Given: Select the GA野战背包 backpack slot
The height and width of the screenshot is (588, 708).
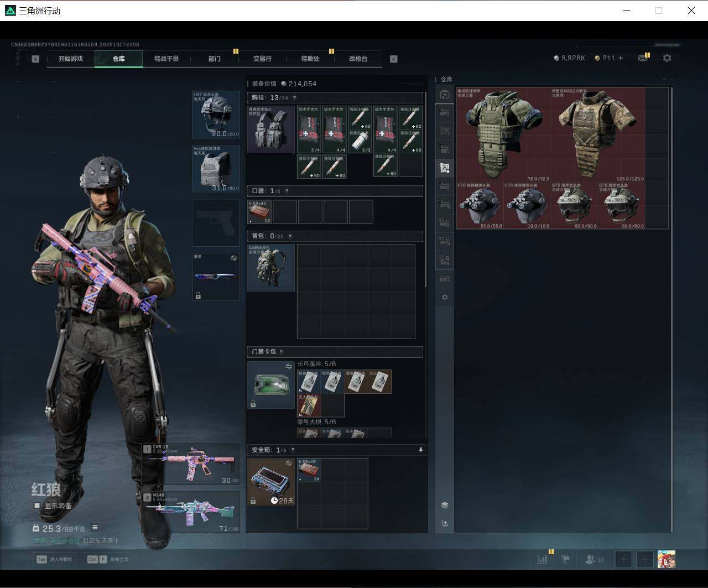Looking at the screenshot, I should point(271,268).
